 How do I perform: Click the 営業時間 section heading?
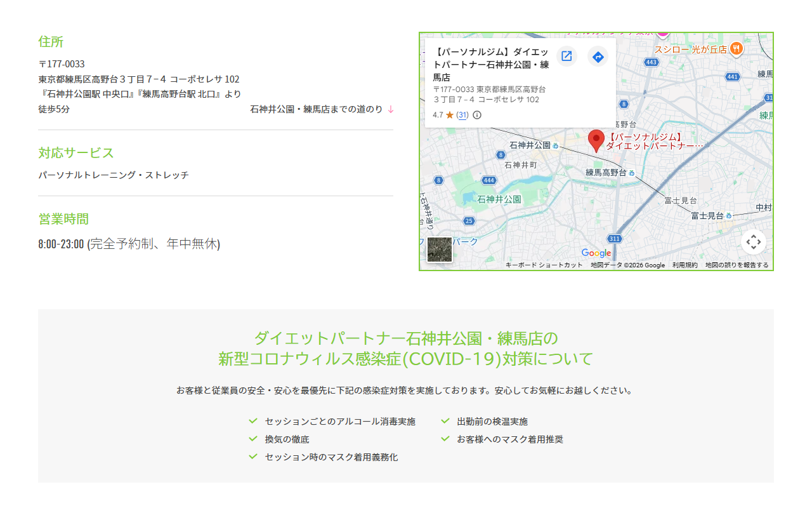click(63, 219)
